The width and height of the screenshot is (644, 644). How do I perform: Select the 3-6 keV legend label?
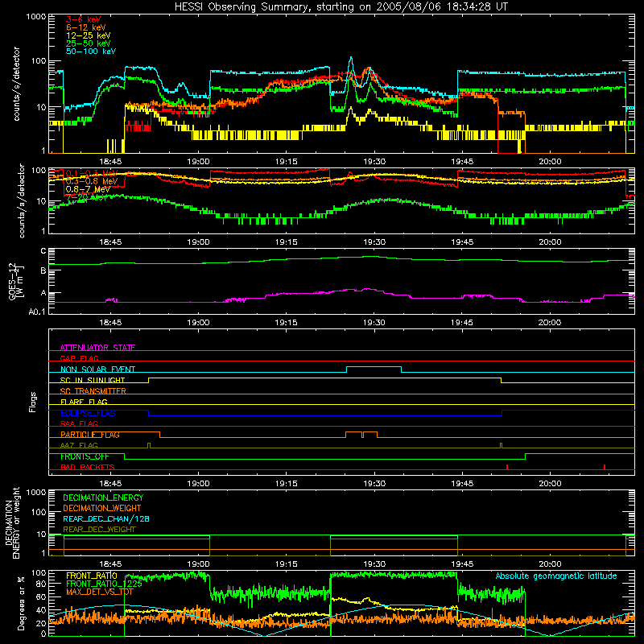click(x=84, y=19)
